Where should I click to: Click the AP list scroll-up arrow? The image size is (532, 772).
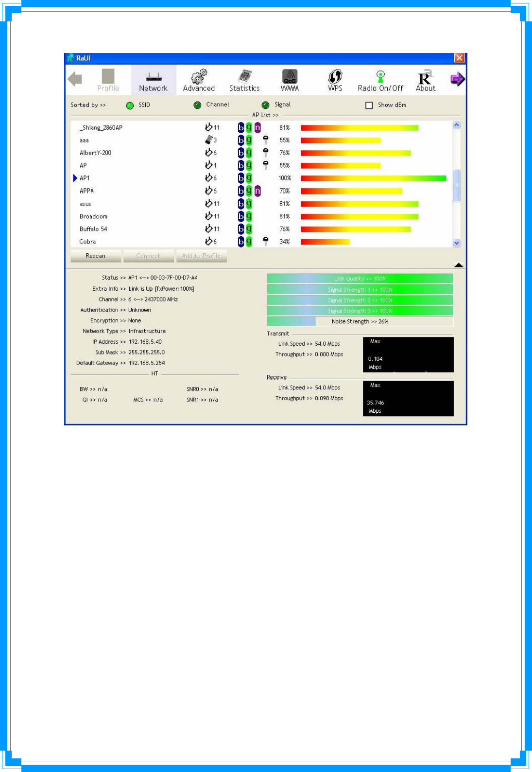(x=456, y=125)
